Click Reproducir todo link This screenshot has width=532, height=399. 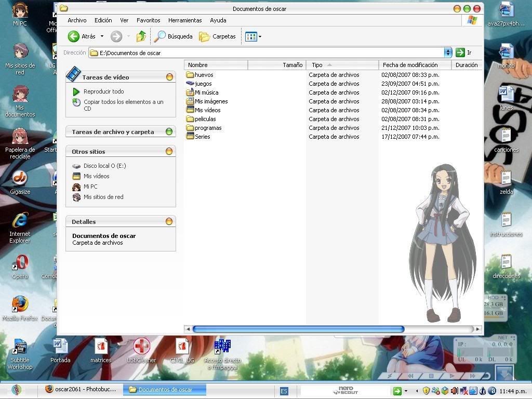pyautogui.click(x=103, y=91)
